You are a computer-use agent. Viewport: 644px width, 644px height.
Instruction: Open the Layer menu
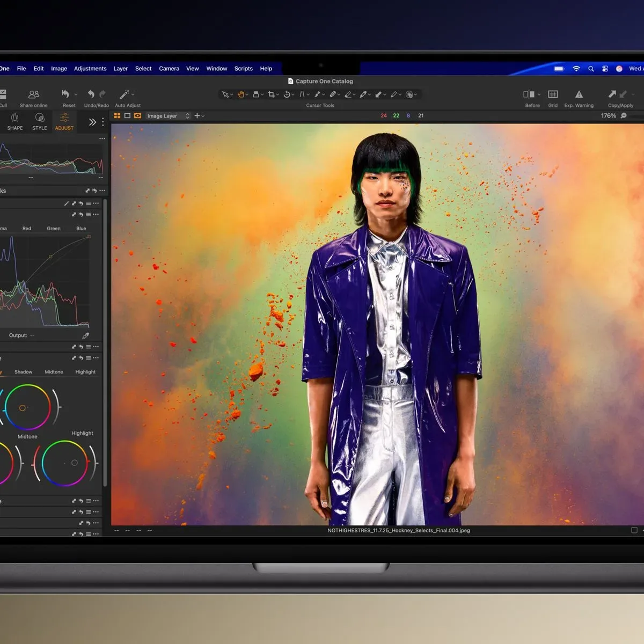(x=121, y=69)
